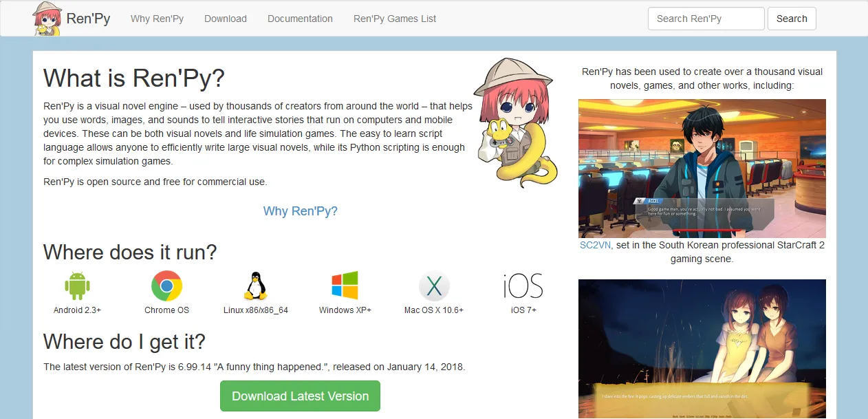Click the Android 2.3+ label
The image size is (868, 419).
click(x=77, y=310)
